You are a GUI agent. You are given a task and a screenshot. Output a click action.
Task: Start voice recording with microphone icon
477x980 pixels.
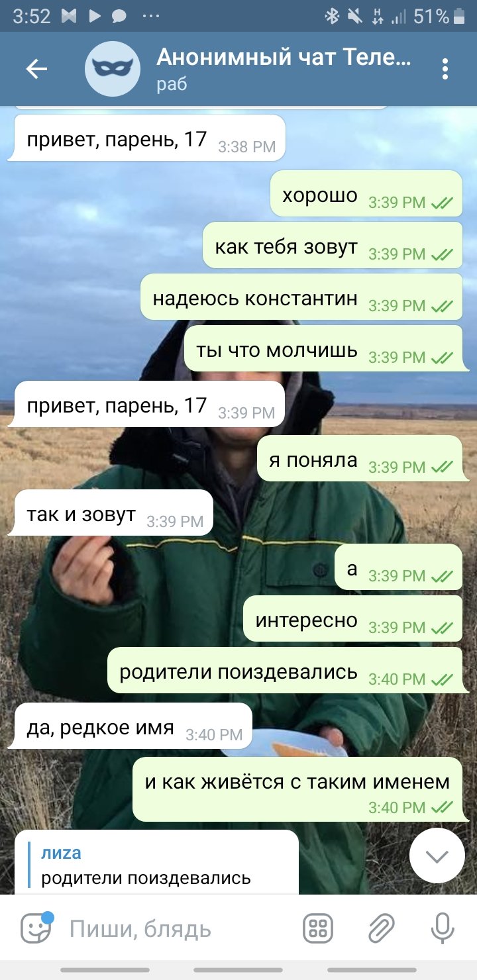click(x=443, y=929)
